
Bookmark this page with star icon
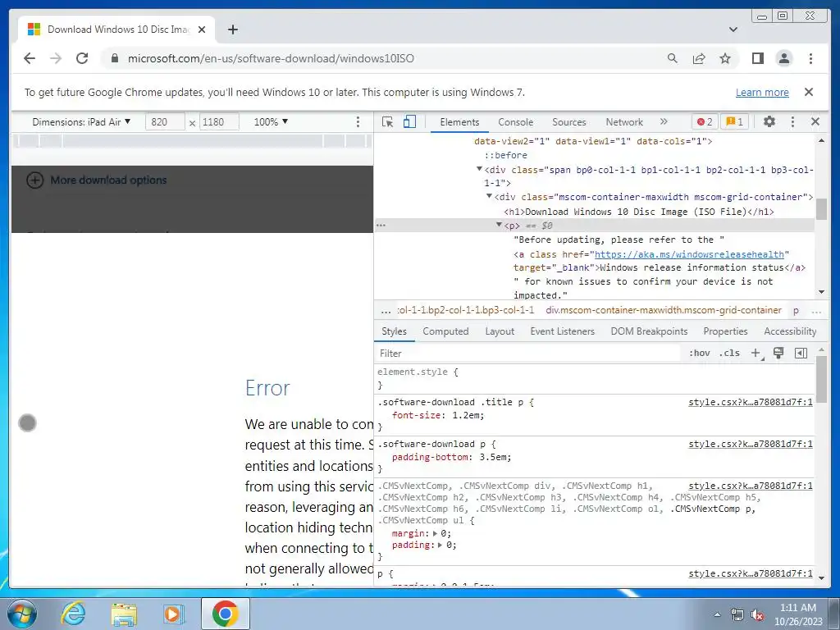725,58
